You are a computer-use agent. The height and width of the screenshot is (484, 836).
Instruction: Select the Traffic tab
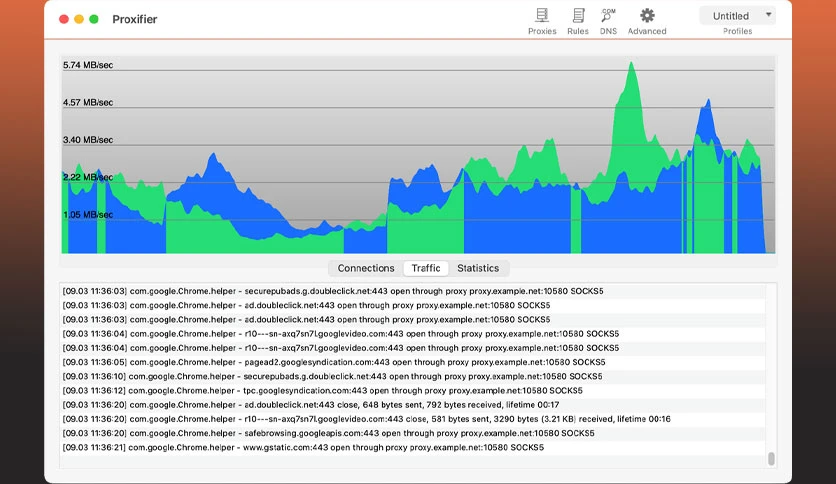(x=425, y=268)
